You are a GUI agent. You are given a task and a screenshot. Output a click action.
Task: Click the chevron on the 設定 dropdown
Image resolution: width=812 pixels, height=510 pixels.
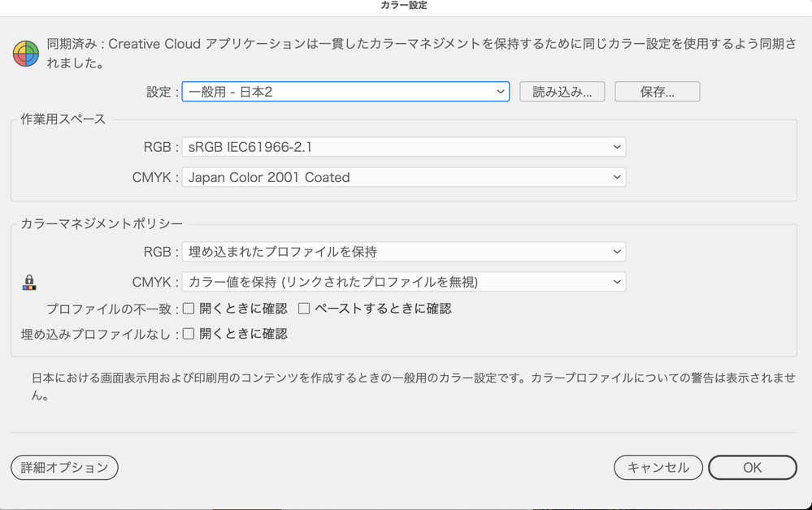[x=501, y=91]
